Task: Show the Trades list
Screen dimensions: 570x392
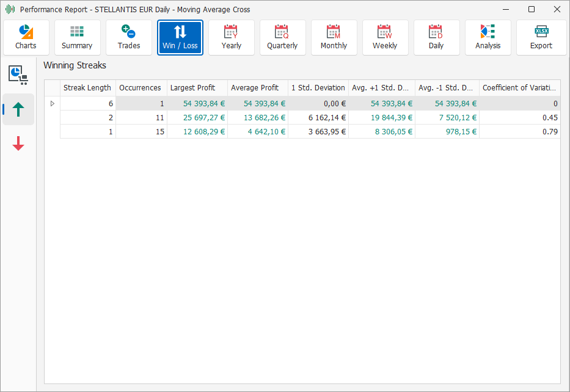Action: [x=129, y=37]
